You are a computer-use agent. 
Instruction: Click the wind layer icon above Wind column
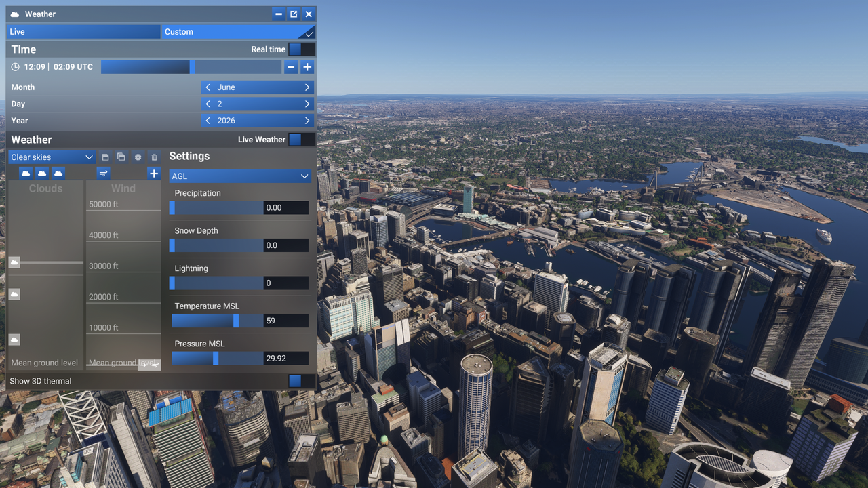tap(103, 174)
